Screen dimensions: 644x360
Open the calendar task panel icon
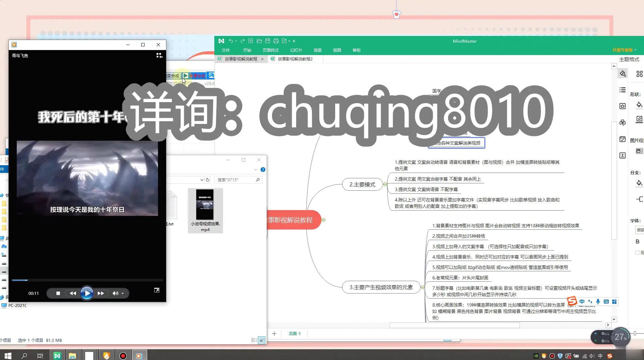click(x=623, y=139)
